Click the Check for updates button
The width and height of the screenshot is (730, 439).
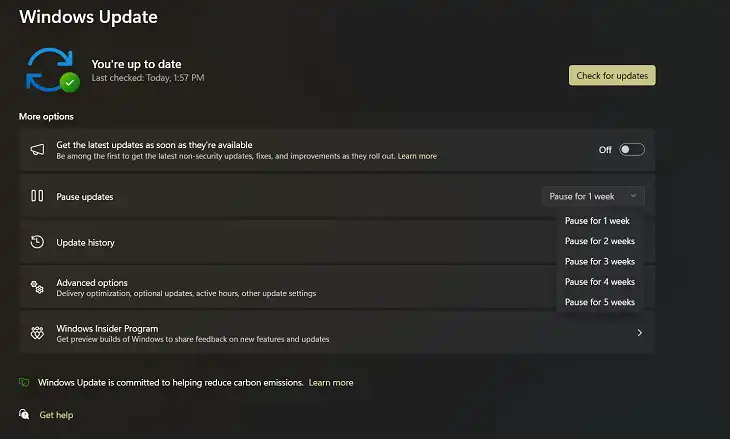(612, 75)
